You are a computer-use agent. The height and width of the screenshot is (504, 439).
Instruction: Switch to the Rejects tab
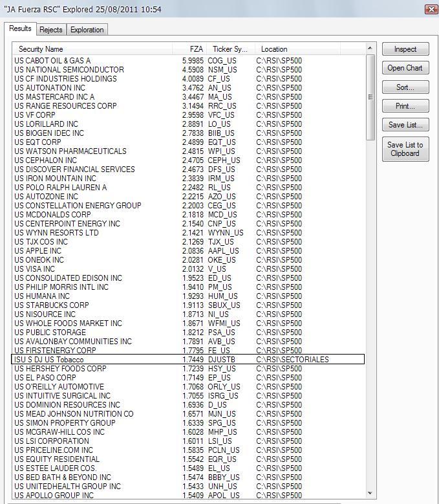click(51, 30)
